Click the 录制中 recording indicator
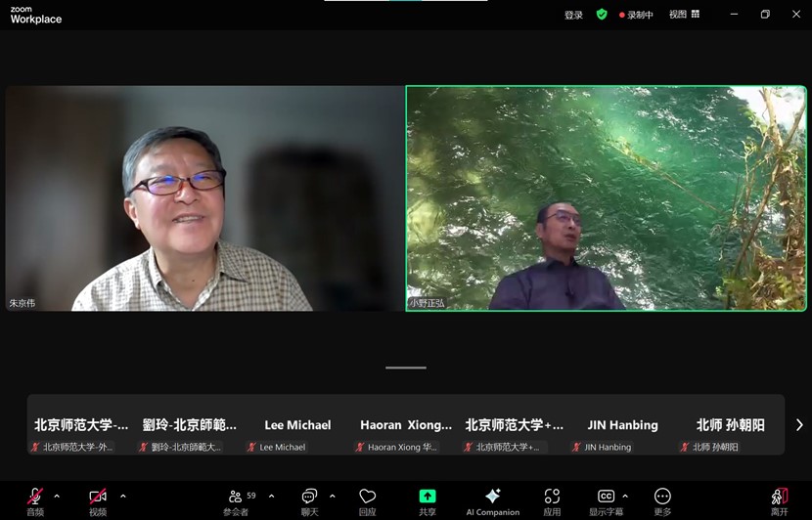The height and width of the screenshot is (520, 812). tap(636, 15)
